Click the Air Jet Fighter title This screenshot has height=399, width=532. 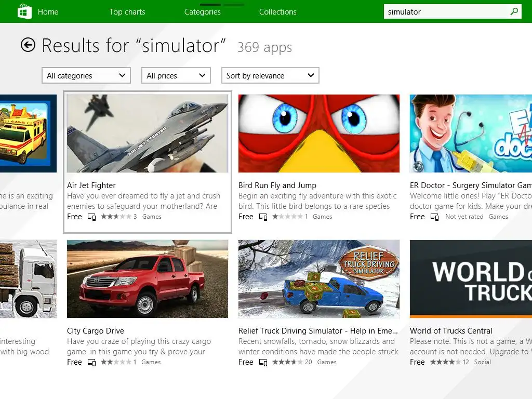click(x=91, y=185)
